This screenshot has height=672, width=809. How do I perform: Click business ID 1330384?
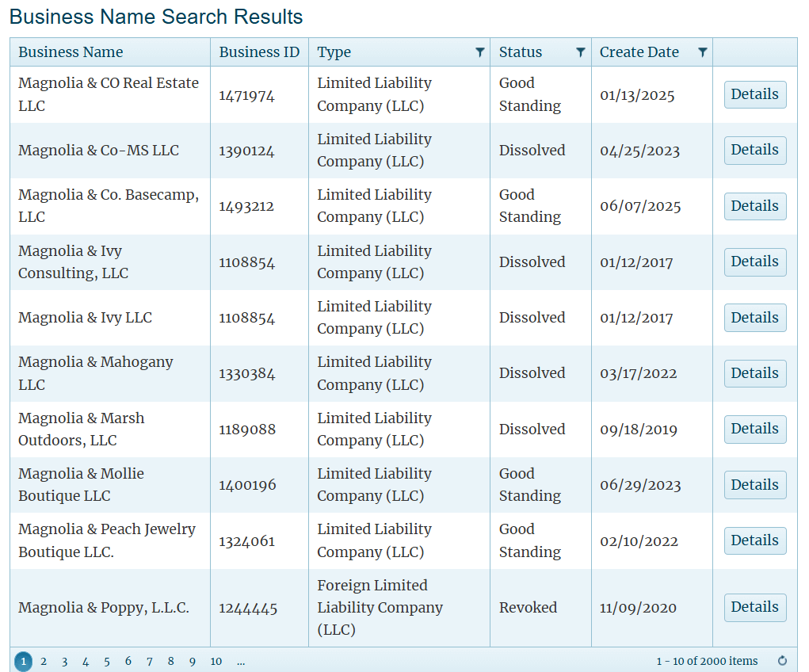pos(247,374)
